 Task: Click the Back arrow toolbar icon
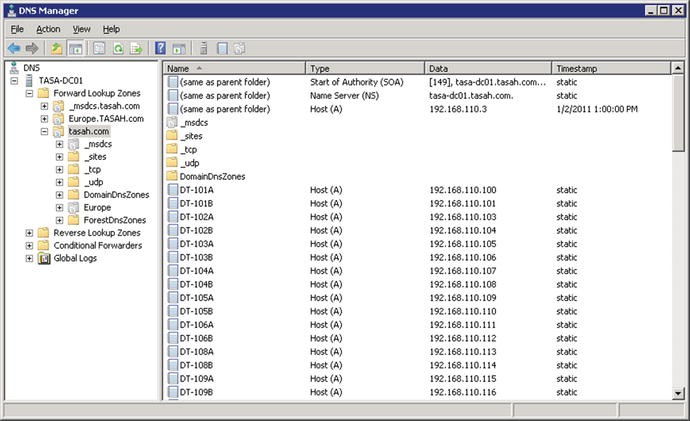pyautogui.click(x=14, y=48)
